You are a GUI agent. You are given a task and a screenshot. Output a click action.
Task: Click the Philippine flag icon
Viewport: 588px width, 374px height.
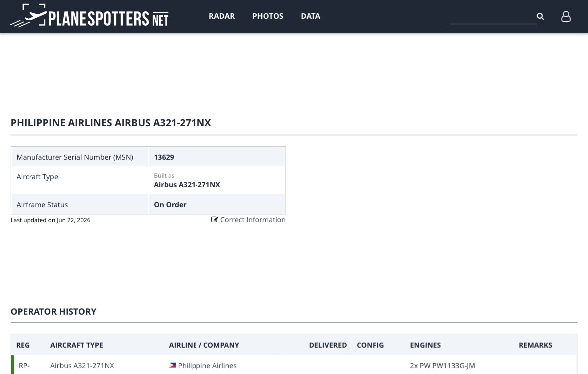pyautogui.click(x=173, y=365)
